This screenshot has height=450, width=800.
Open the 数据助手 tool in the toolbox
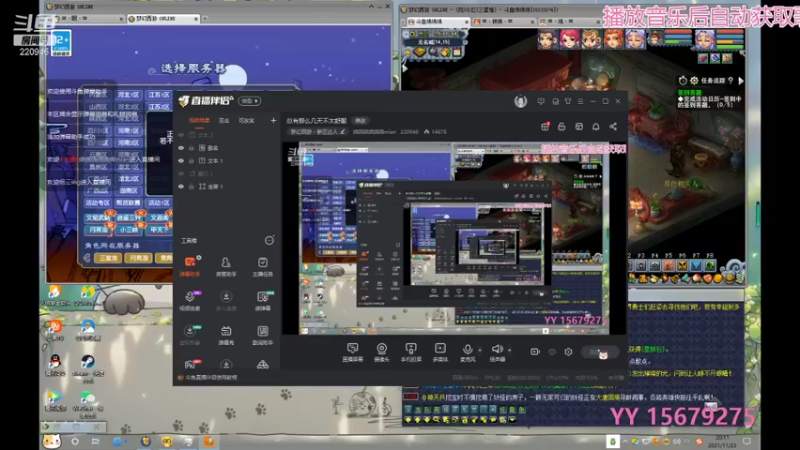click(x=262, y=335)
